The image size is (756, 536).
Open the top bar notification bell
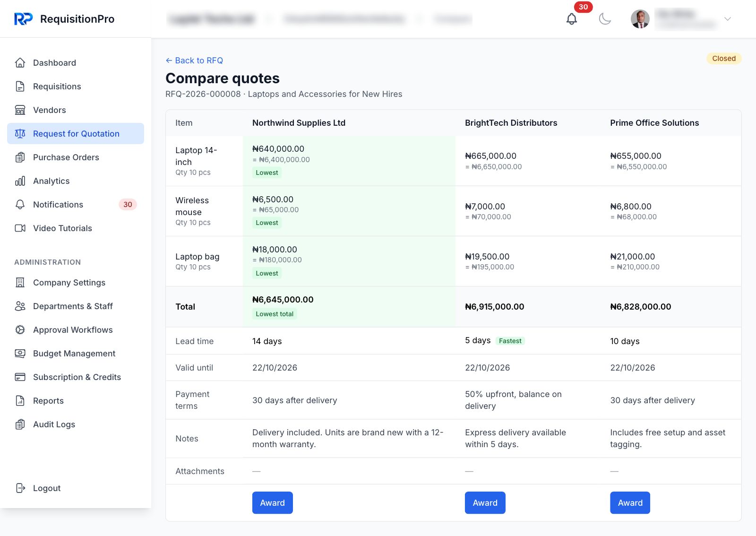[572, 19]
